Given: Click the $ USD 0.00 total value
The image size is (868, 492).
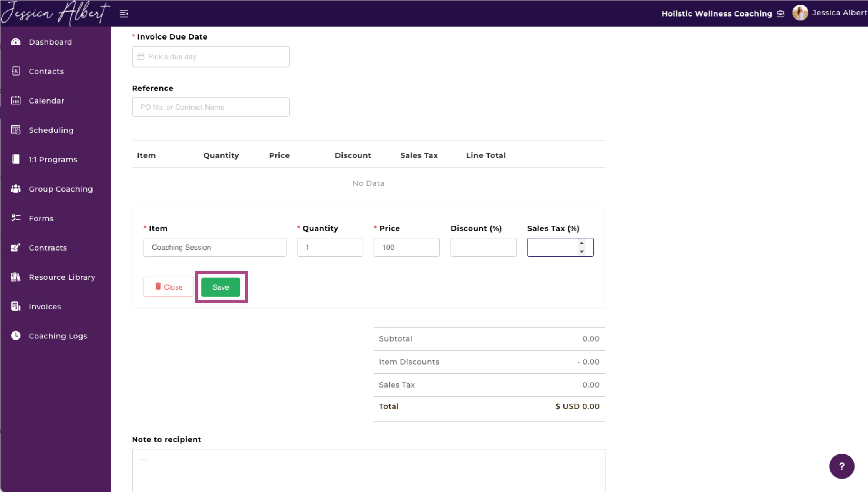Looking at the screenshot, I should (577, 406).
